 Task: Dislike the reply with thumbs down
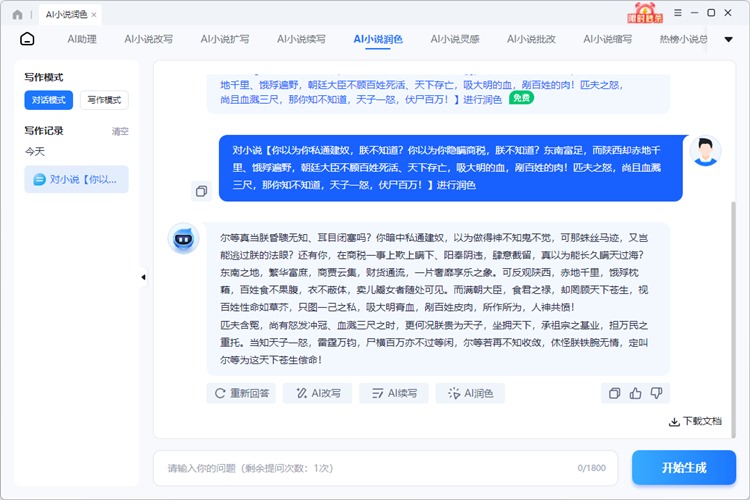coord(657,393)
